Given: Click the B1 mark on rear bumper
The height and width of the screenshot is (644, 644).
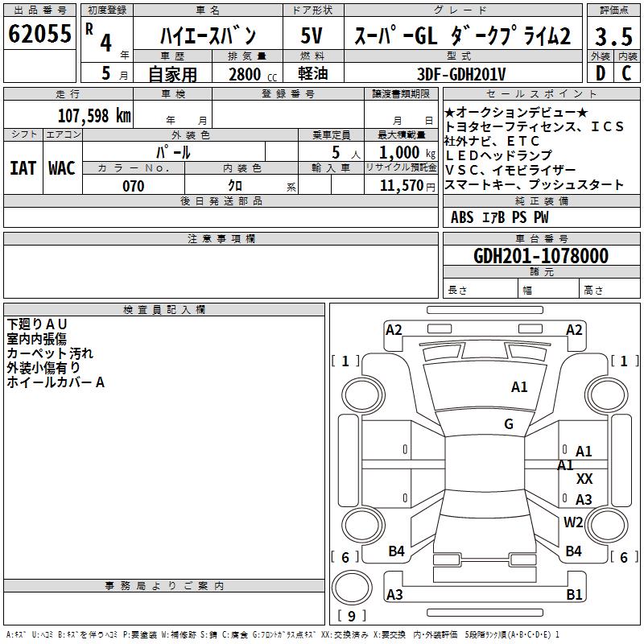Looking at the screenshot, I should pos(574,594).
